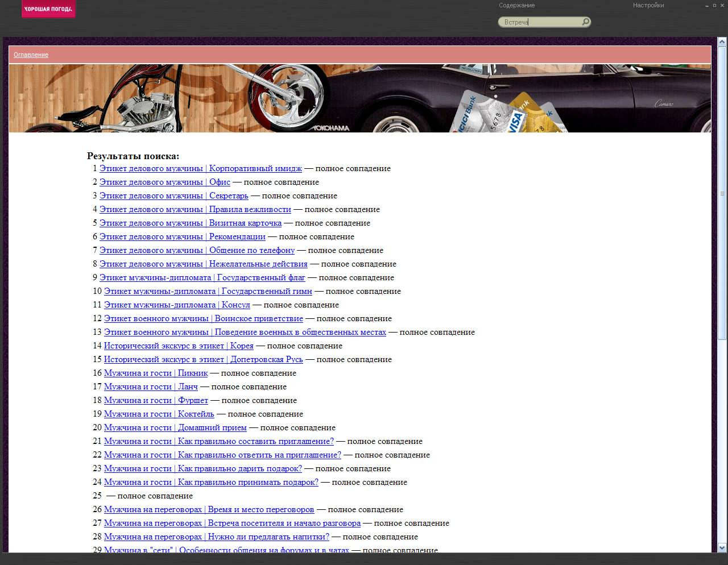This screenshot has width=728, height=565.
Task: Click the search field containing 'Встреча'
Action: [540, 22]
